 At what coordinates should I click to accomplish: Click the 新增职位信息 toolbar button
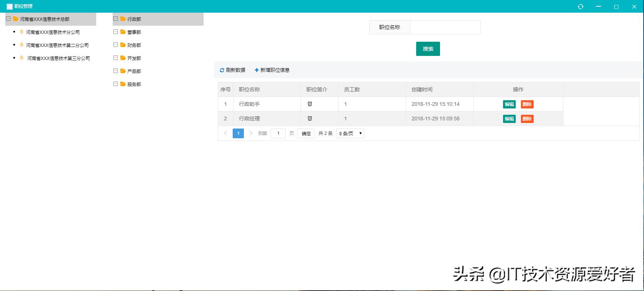(272, 70)
